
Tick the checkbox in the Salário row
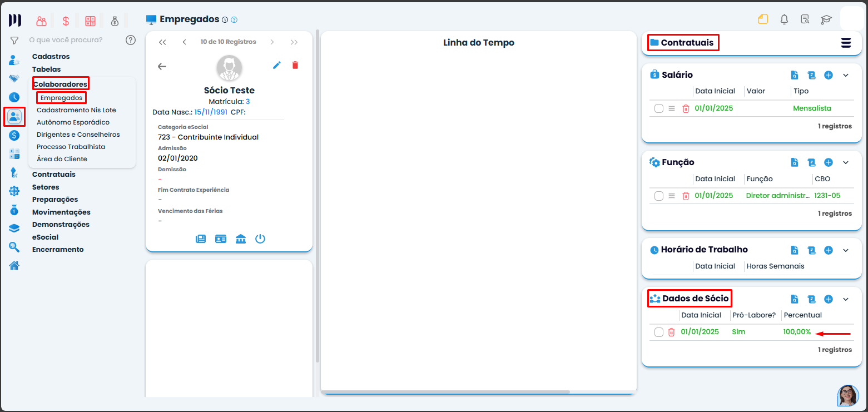pos(659,108)
